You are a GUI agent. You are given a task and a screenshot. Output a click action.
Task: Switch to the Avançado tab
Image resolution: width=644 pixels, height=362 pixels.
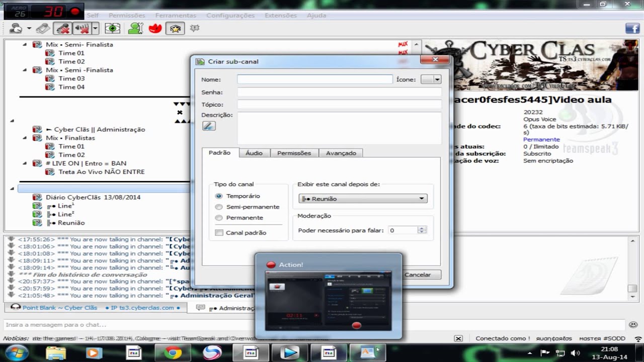[341, 153]
